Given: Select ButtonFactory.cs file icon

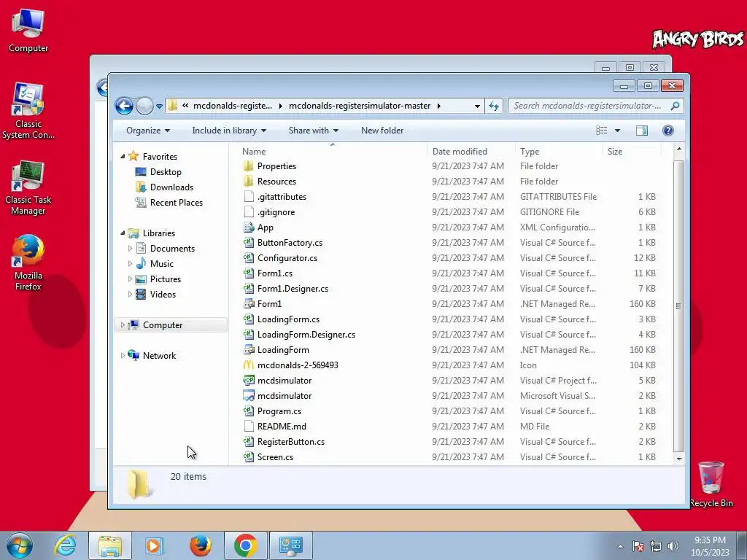Looking at the screenshot, I should coord(249,242).
